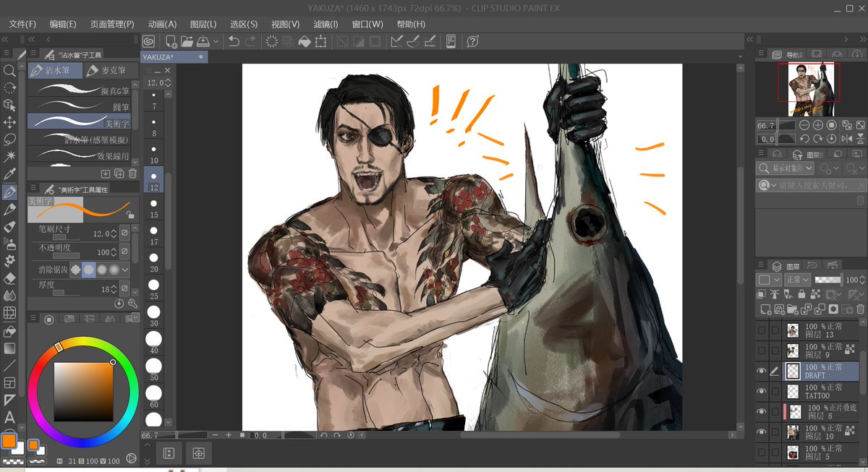The height and width of the screenshot is (472, 868).
Task: Create a new canvas file
Action: pyautogui.click(x=171, y=41)
